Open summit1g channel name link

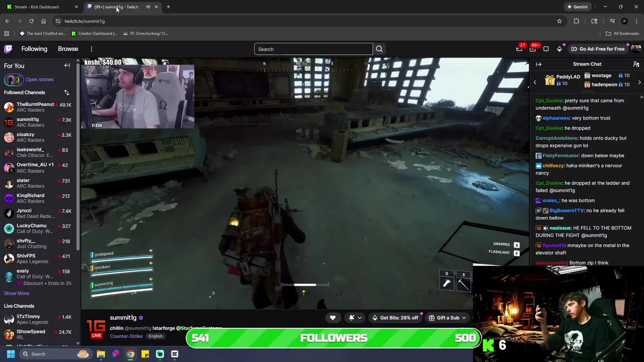(123, 318)
